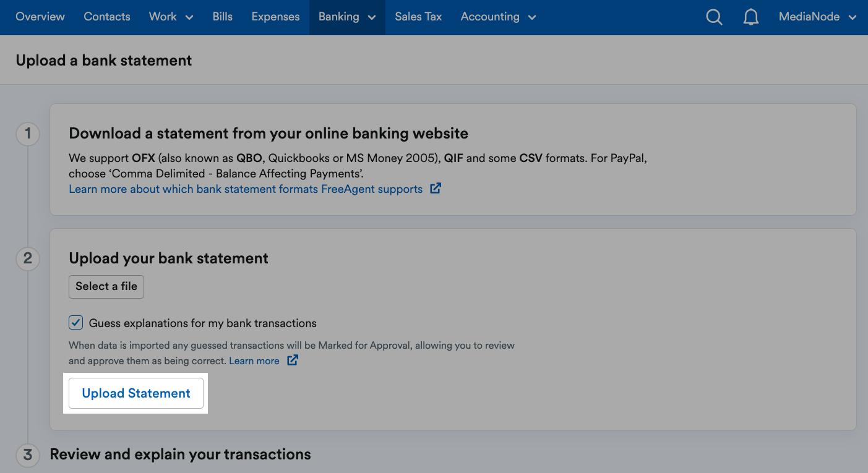Screen dimensions: 868x473
Task: Expand the Banking menu chevron
Action: coord(372,18)
